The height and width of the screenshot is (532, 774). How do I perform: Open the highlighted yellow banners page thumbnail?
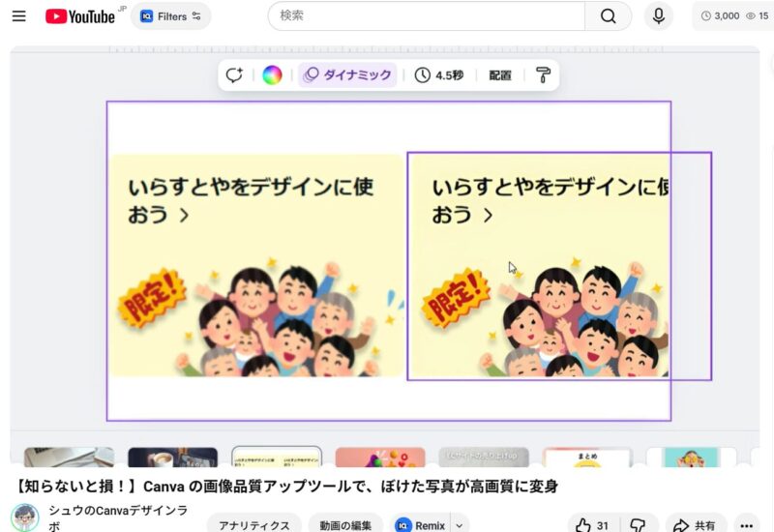(277, 457)
